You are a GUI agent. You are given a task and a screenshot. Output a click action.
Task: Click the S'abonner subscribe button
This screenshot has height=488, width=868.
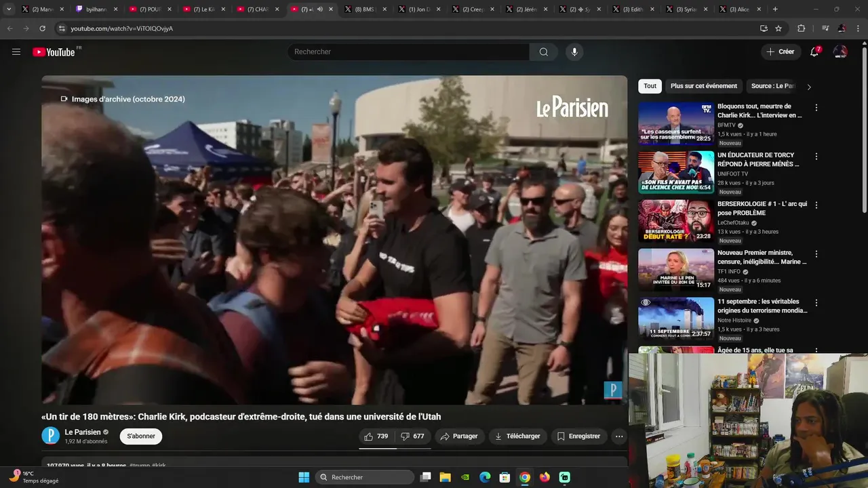141,436
